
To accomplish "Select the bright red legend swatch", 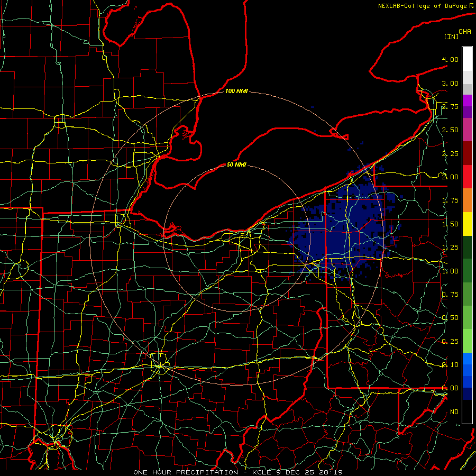I will coord(467,177).
